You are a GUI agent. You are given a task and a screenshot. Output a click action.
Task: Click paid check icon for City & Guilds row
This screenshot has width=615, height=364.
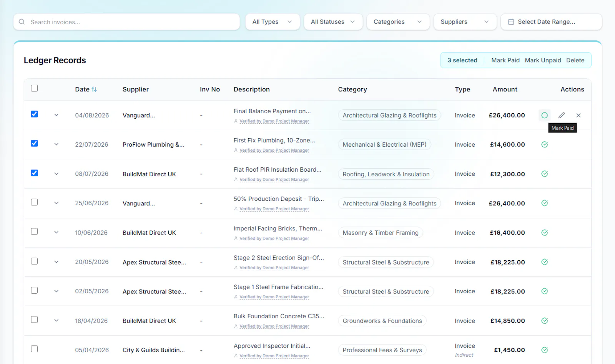(x=544, y=350)
